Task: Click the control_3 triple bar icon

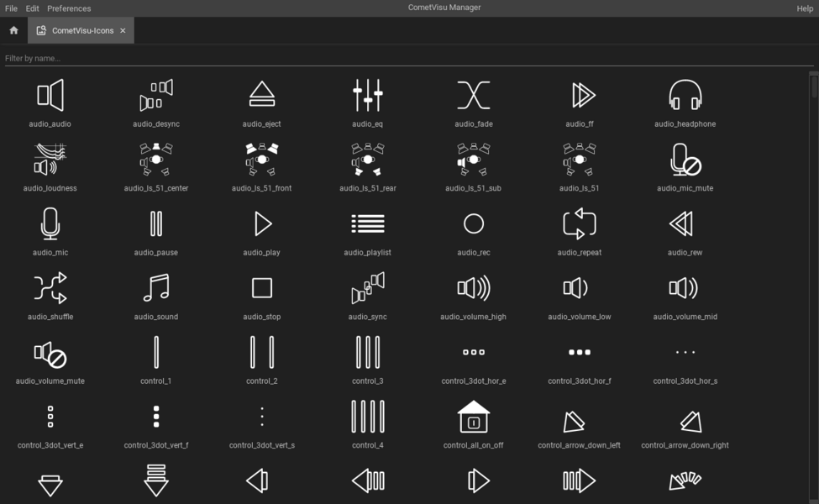Action: point(368,352)
